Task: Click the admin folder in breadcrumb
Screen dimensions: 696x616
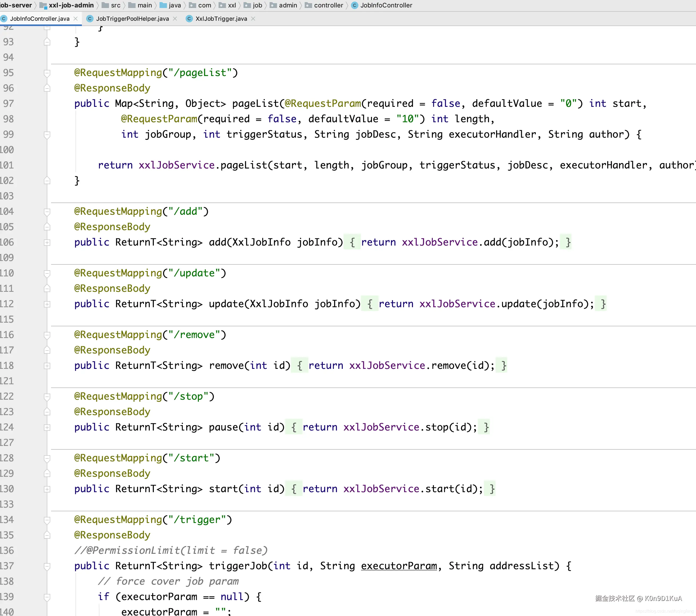Action: 288,5
